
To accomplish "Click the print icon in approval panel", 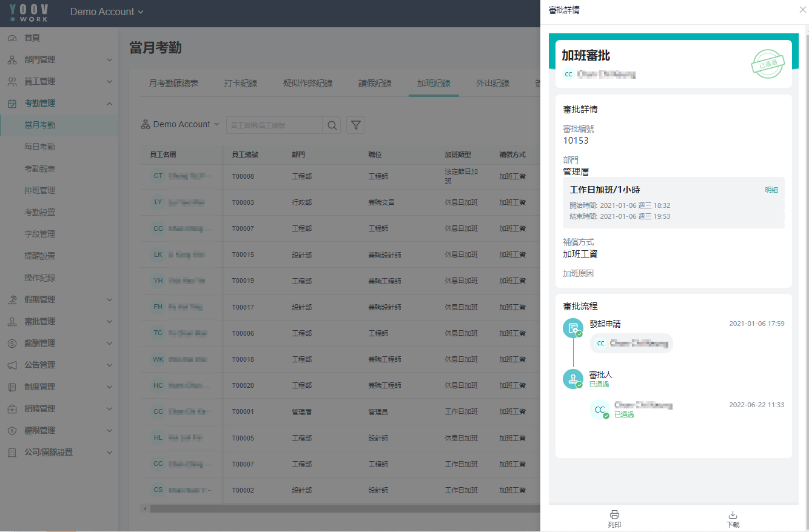I will (614, 515).
